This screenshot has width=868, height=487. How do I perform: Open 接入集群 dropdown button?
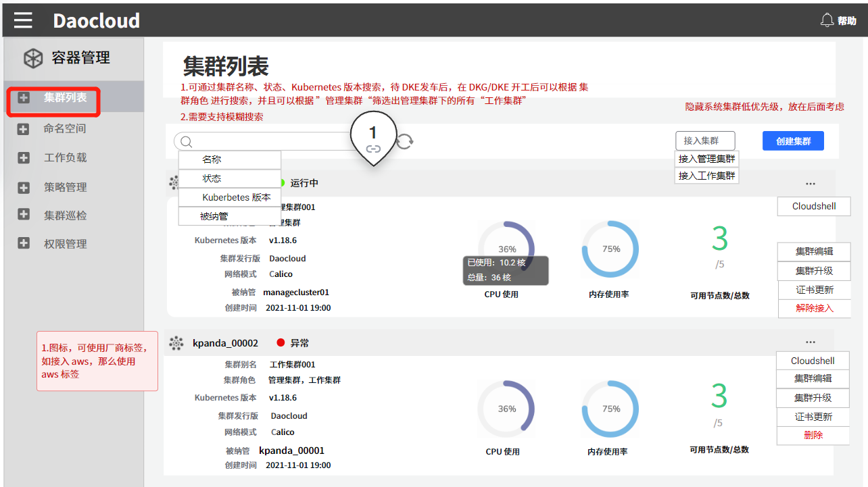pyautogui.click(x=705, y=140)
